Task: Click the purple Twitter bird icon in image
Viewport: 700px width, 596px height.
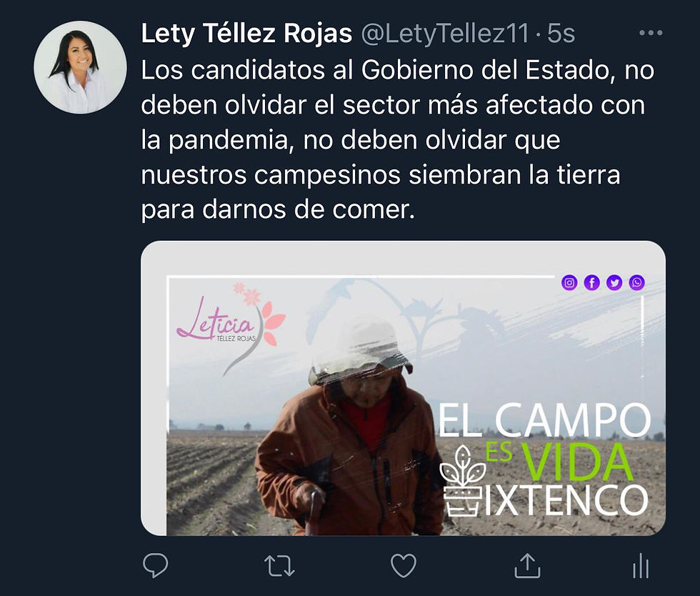Action: [614, 282]
